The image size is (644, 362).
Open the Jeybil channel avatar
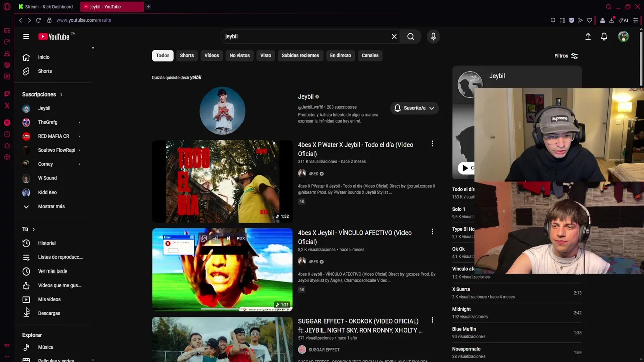pos(222,111)
